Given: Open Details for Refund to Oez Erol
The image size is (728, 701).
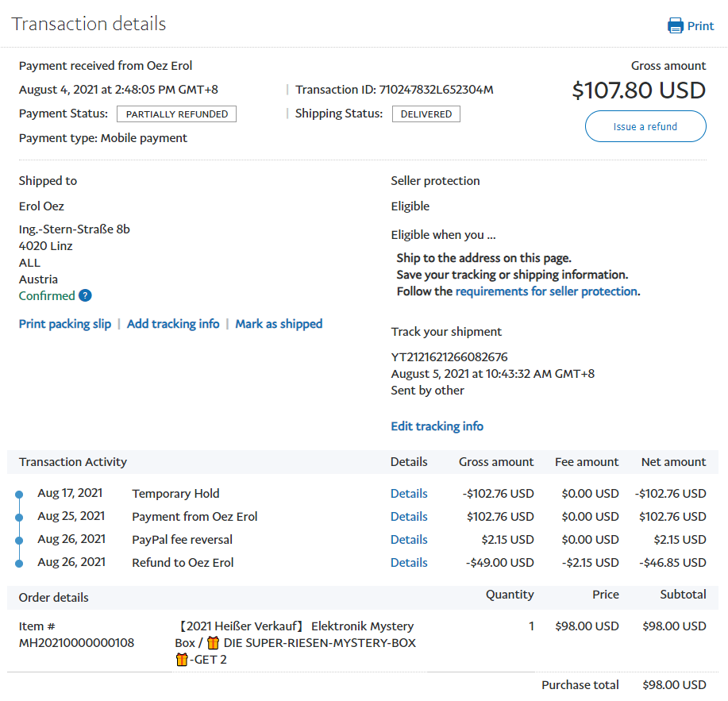Looking at the screenshot, I should point(409,563).
